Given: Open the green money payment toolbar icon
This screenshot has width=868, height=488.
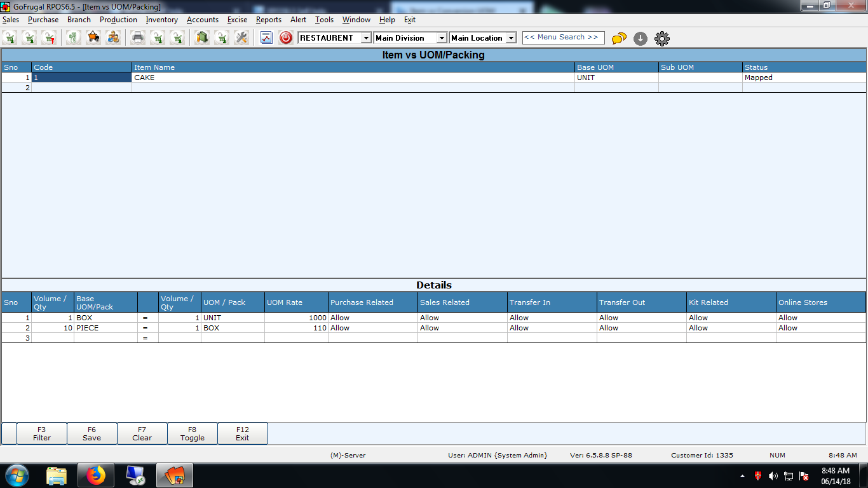Looking at the screenshot, I should click(74, 38).
